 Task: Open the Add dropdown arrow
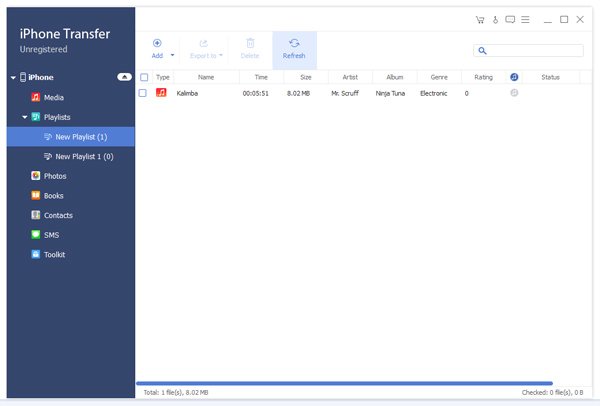click(x=172, y=55)
